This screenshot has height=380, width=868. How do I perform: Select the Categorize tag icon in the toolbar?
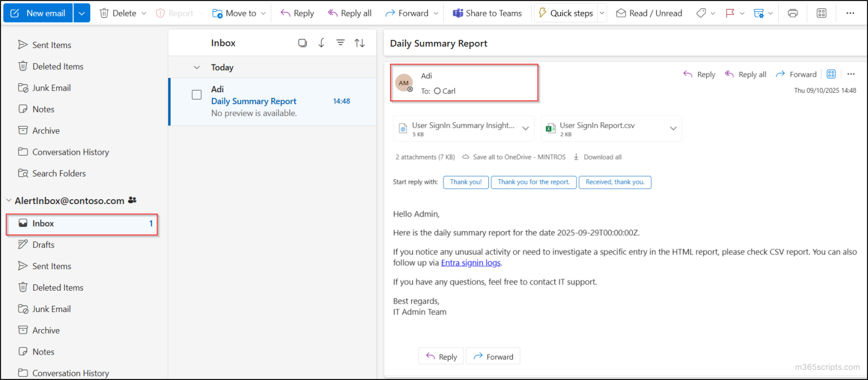pos(701,12)
